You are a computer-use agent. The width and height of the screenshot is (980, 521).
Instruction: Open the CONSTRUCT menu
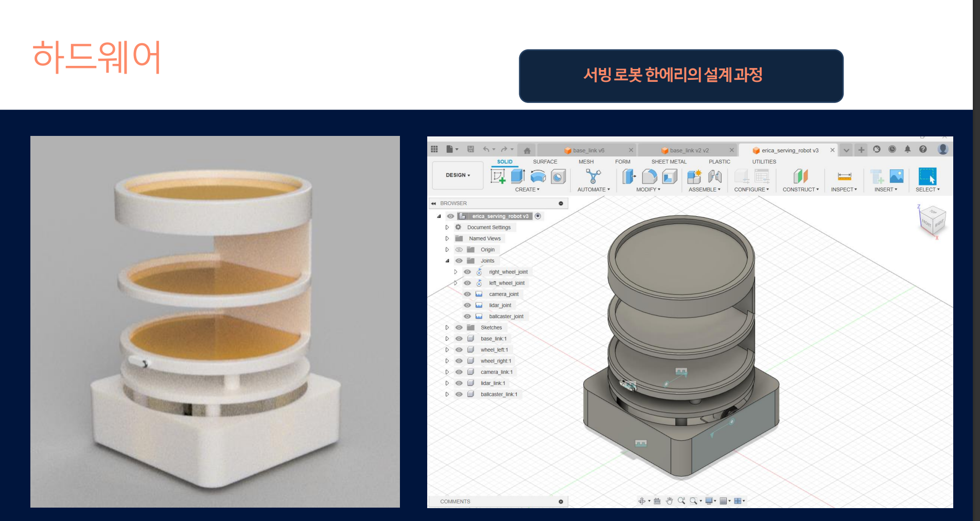(800, 189)
